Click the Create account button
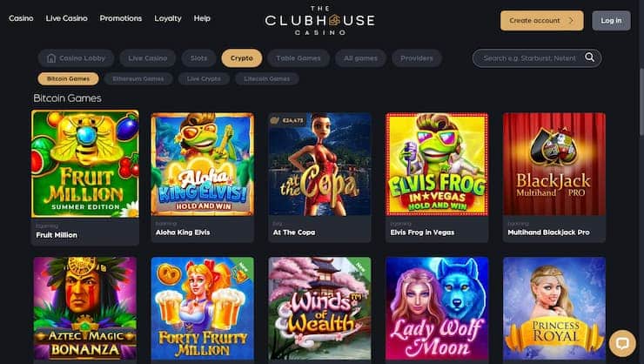Image resolution: width=644 pixels, height=364 pixels. 541,21
